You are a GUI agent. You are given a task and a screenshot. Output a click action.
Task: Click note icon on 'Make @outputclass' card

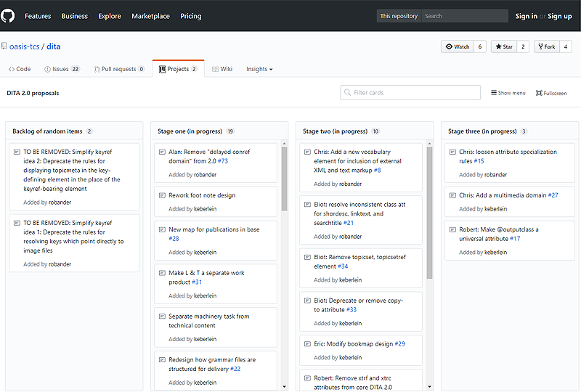click(452, 229)
